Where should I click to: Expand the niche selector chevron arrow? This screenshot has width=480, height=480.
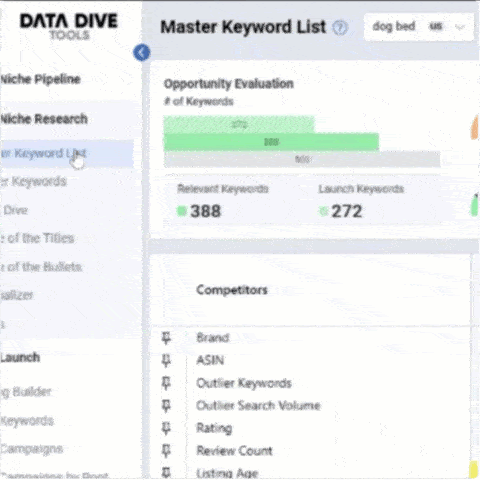[460, 27]
